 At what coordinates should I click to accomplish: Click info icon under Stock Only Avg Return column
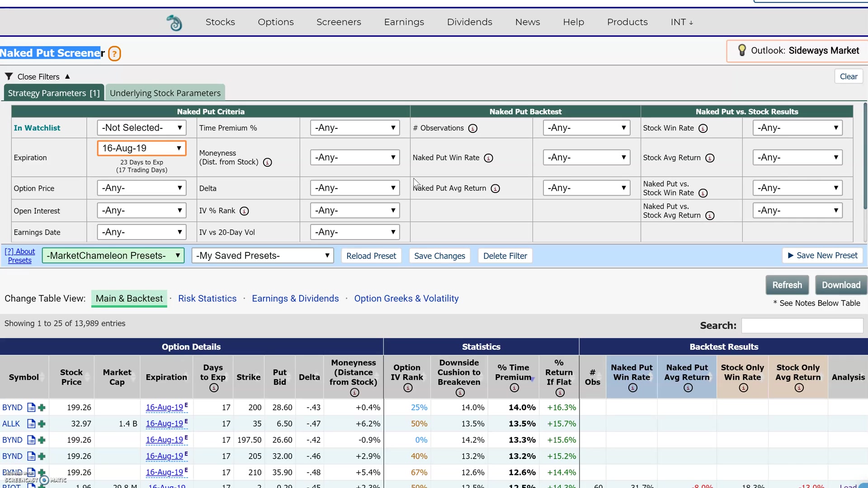(799, 388)
